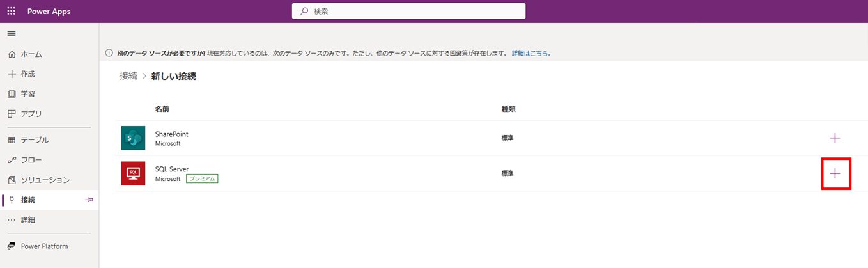Click the フロー flow icon
The image size is (868, 268).
12,160
